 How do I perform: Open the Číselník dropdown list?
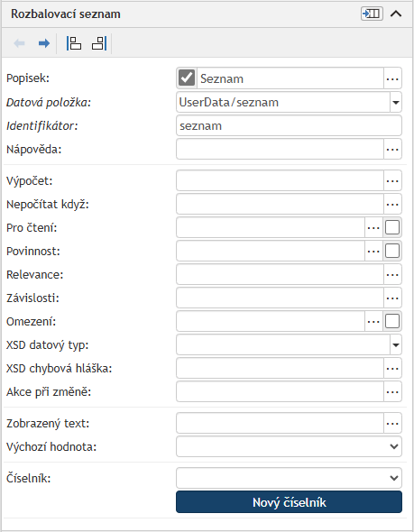pos(289,478)
